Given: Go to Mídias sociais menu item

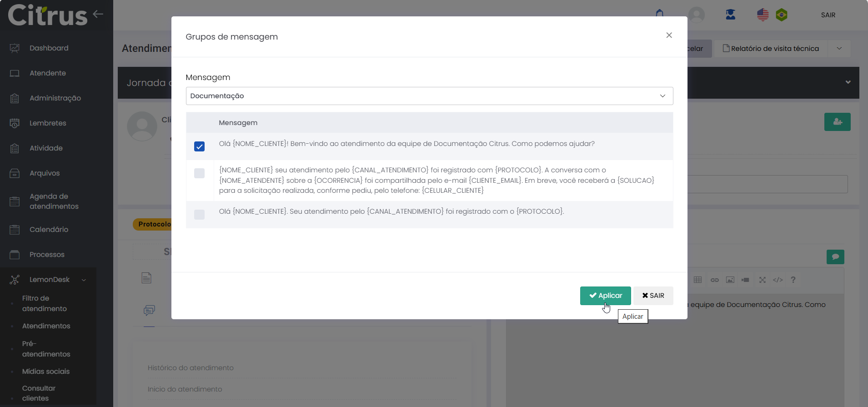Looking at the screenshot, I should (45, 372).
